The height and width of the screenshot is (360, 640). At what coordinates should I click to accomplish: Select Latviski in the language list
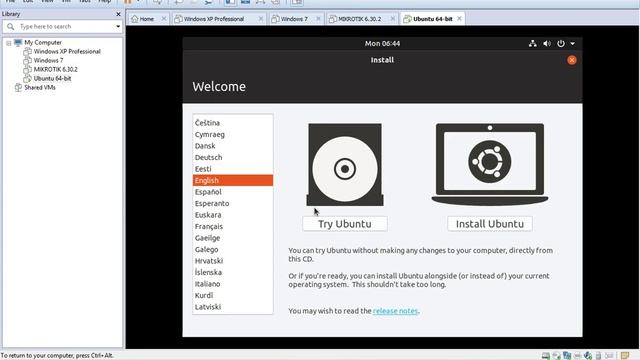tap(233, 307)
